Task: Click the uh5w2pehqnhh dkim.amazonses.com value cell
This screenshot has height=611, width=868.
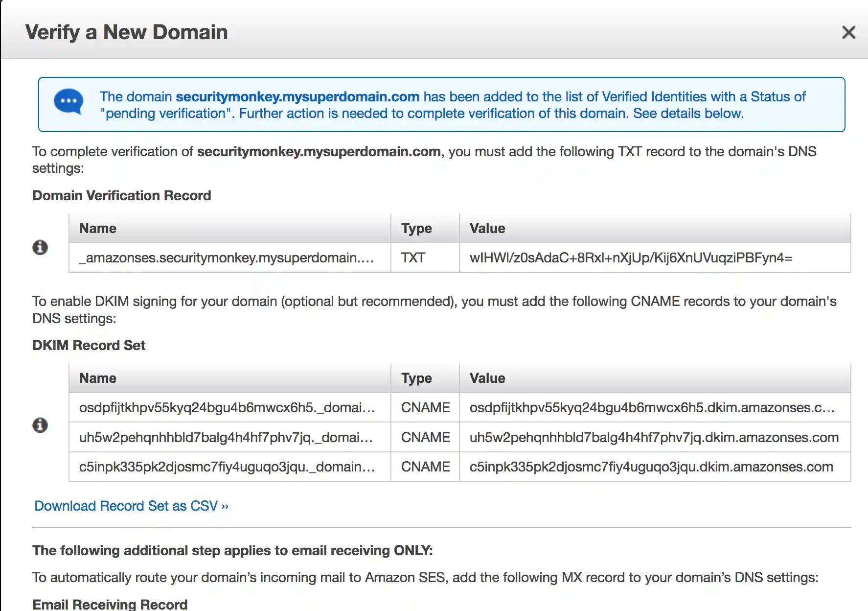Action: (654, 437)
